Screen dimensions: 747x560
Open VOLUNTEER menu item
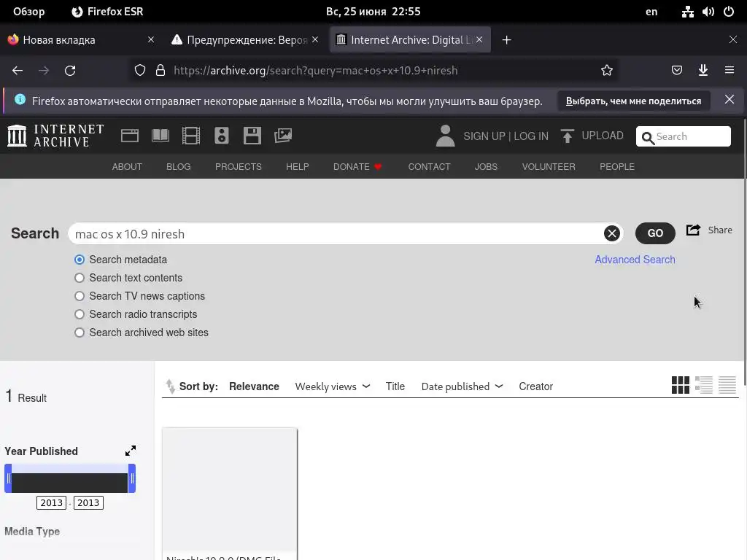pyautogui.click(x=549, y=167)
